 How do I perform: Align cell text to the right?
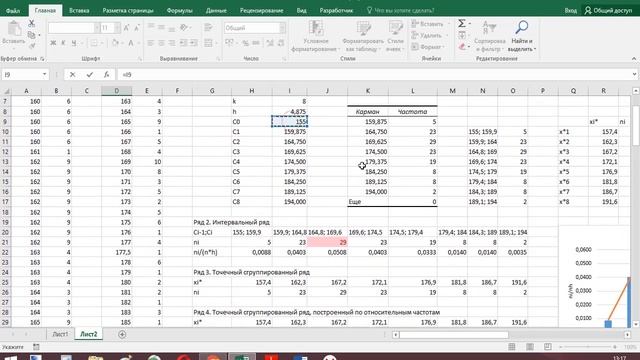[172, 43]
